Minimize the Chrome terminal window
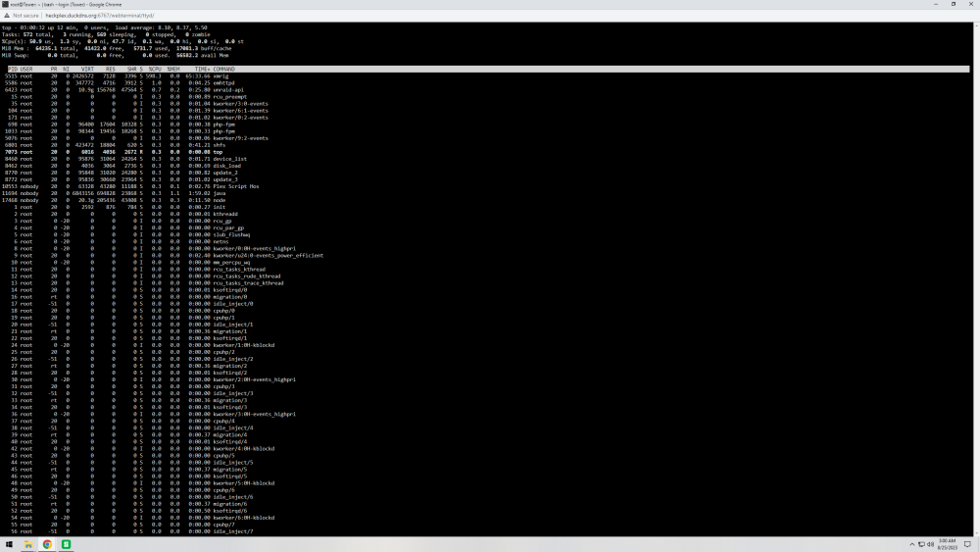Image resolution: width=980 pixels, height=552 pixels. (936, 4)
